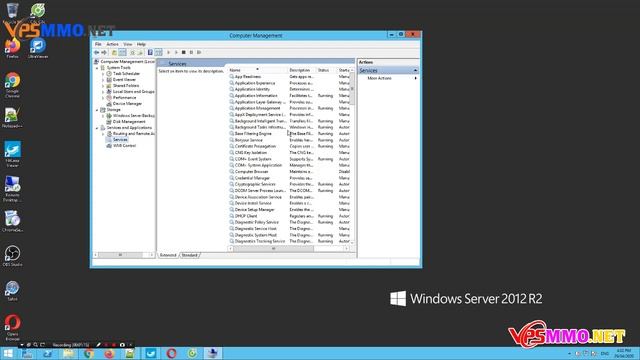Open the Action menu
This screenshot has width=640, height=360.
click(112, 44)
